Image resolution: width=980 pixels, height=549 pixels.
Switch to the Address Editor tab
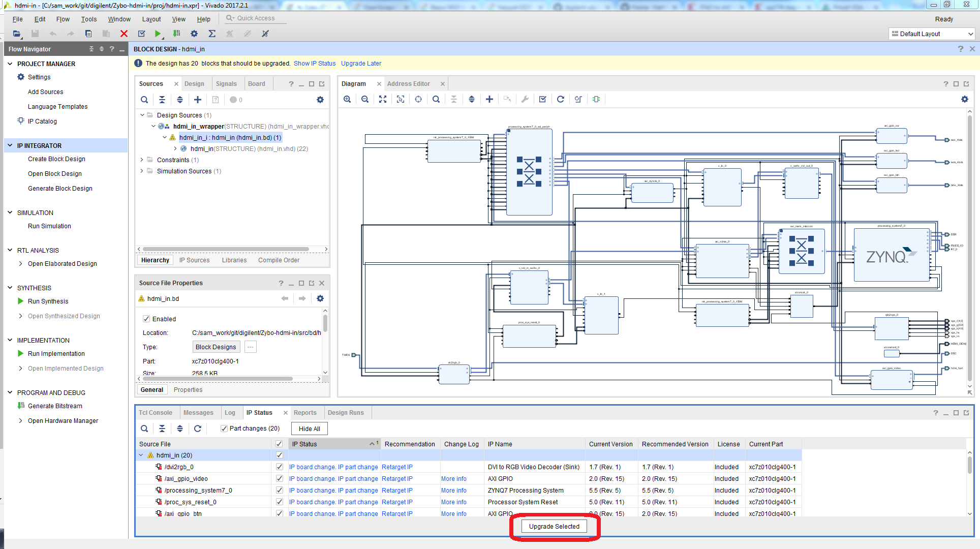click(x=408, y=84)
